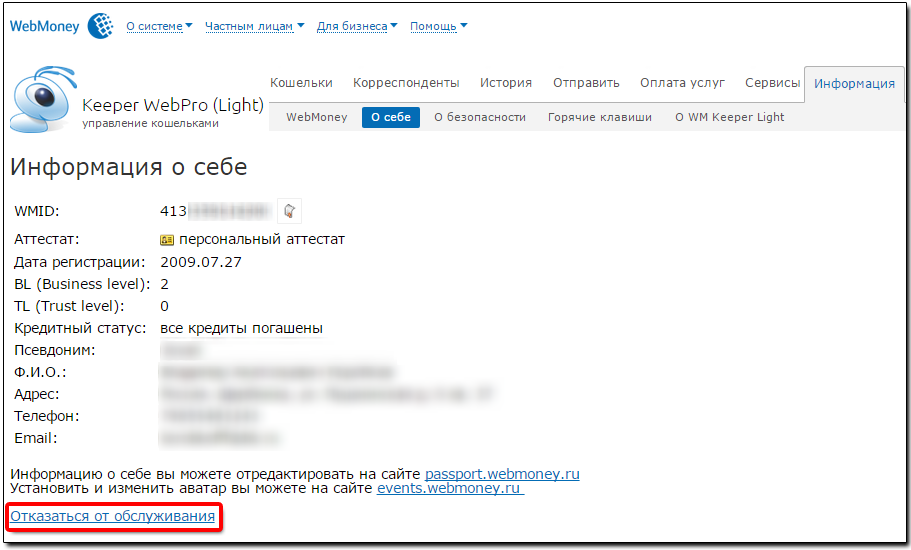Click the Keeper WebPro ant mascot logo
The image size is (911, 550).
pyautogui.click(x=43, y=99)
